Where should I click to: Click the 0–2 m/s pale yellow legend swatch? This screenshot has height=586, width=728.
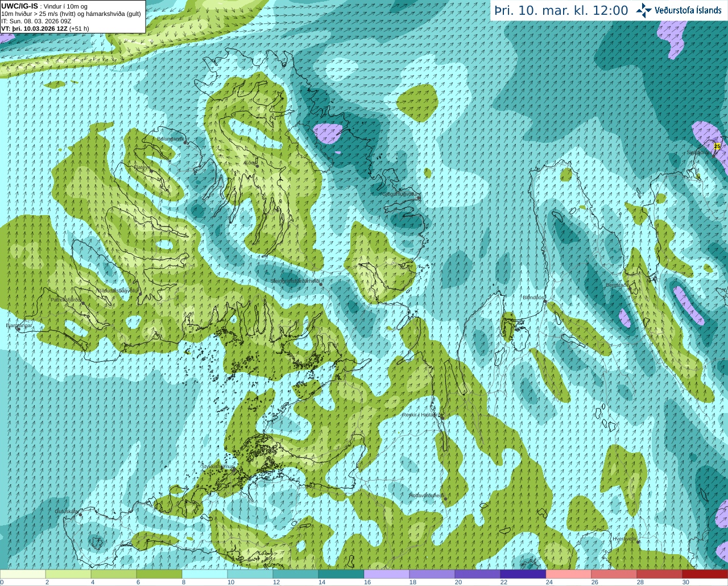pos(23,574)
